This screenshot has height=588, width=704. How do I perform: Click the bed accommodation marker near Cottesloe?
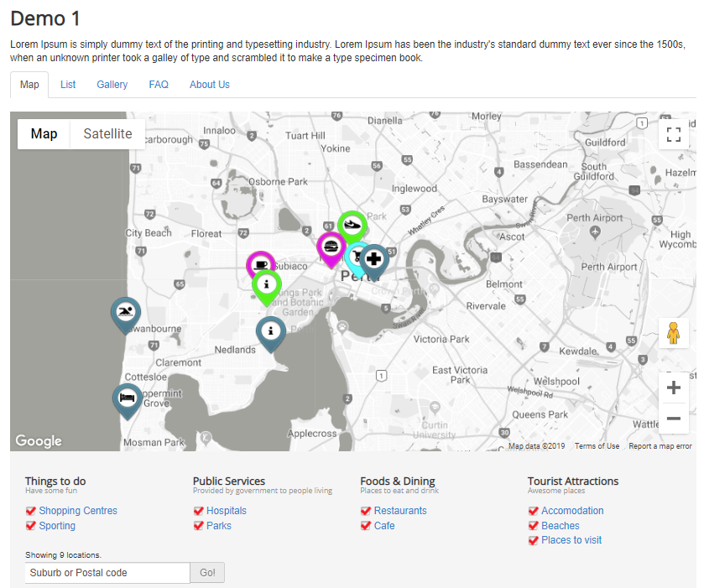128,399
